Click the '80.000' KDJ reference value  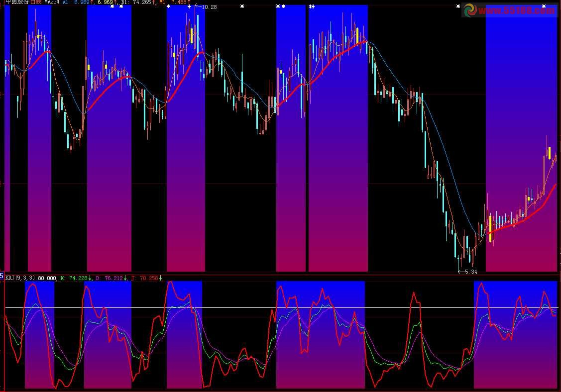point(47,278)
